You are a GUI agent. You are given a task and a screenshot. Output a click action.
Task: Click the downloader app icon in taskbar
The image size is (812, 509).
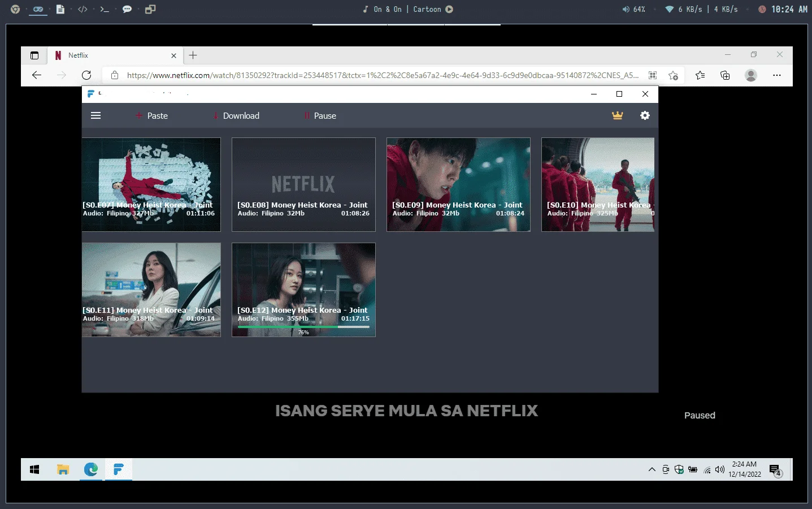pyautogui.click(x=118, y=469)
